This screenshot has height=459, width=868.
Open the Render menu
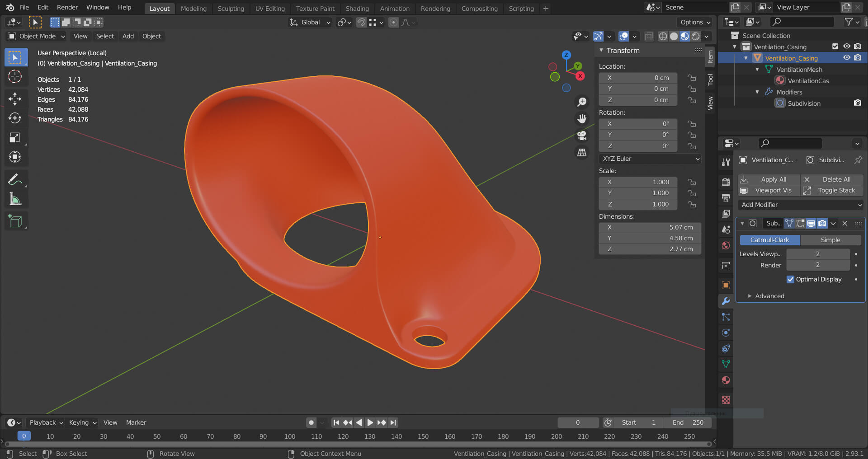[x=67, y=7]
